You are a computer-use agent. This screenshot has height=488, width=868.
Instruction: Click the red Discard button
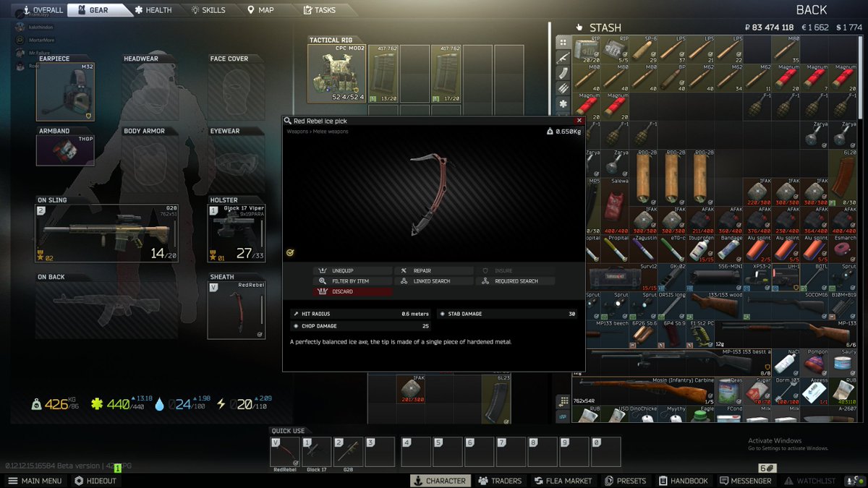pyautogui.click(x=352, y=291)
